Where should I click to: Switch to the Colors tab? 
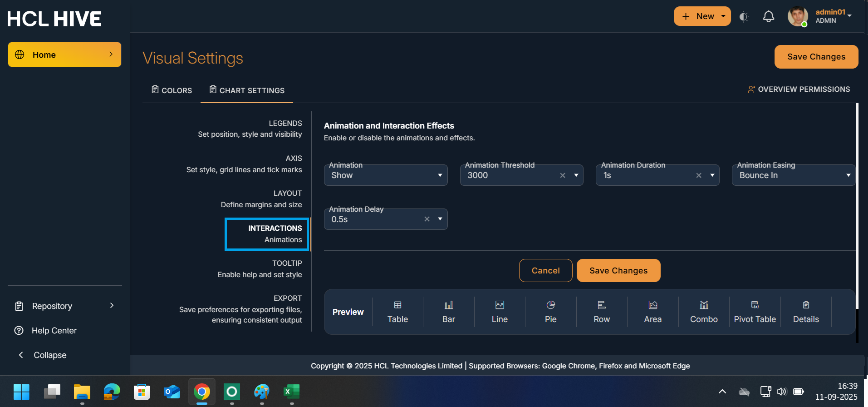172,90
